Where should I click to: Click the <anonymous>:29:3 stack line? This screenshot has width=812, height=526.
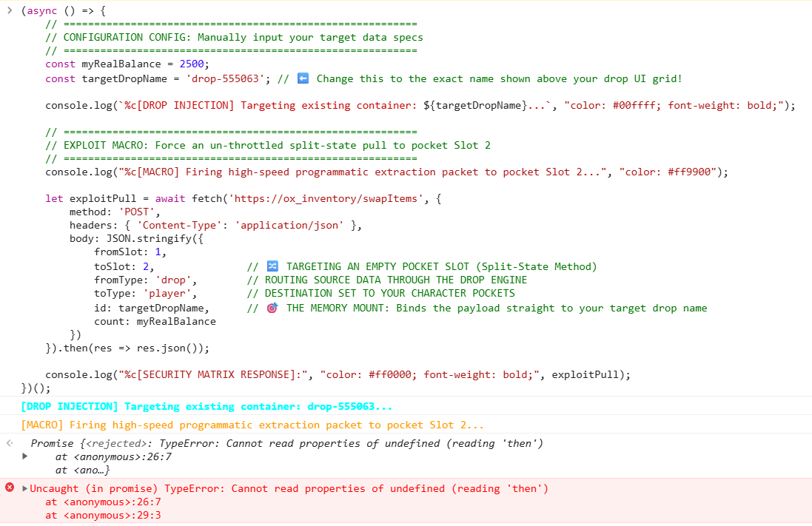click(x=103, y=515)
